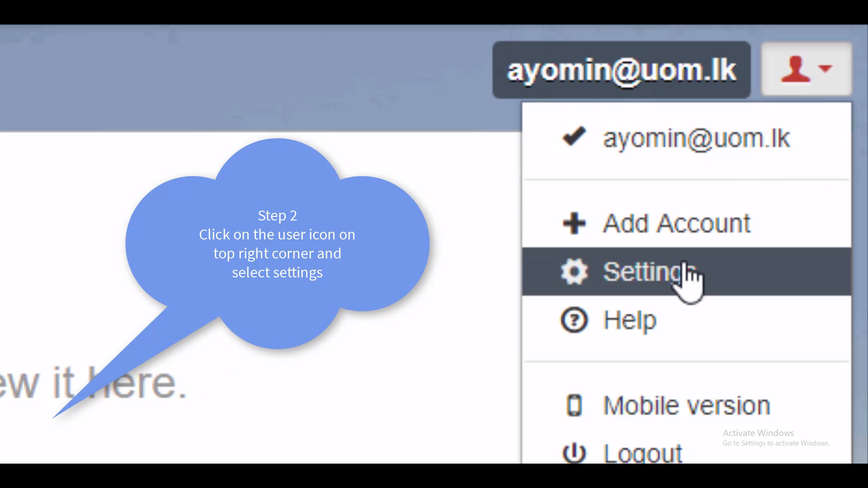Click the ayomin@uom.lk header email button
This screenshot has width=868, height=488.
pos(621,70)
